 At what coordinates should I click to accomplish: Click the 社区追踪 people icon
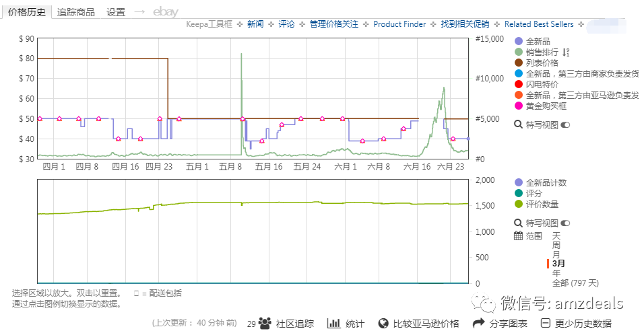click(x=265, y=323)
